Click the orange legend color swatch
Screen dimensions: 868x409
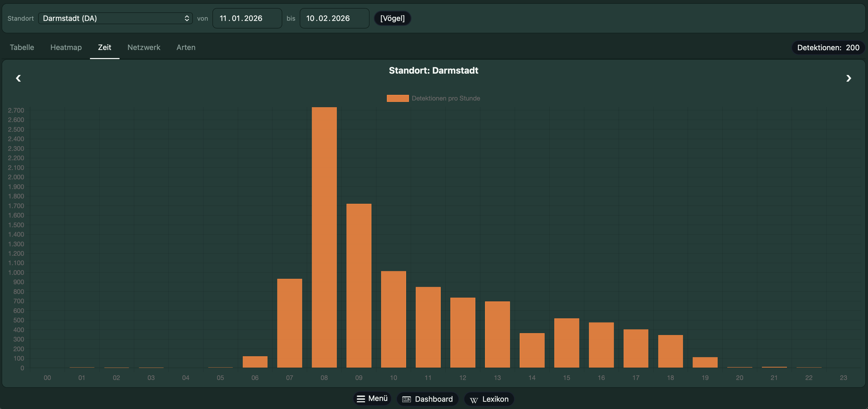click(397, 98)
